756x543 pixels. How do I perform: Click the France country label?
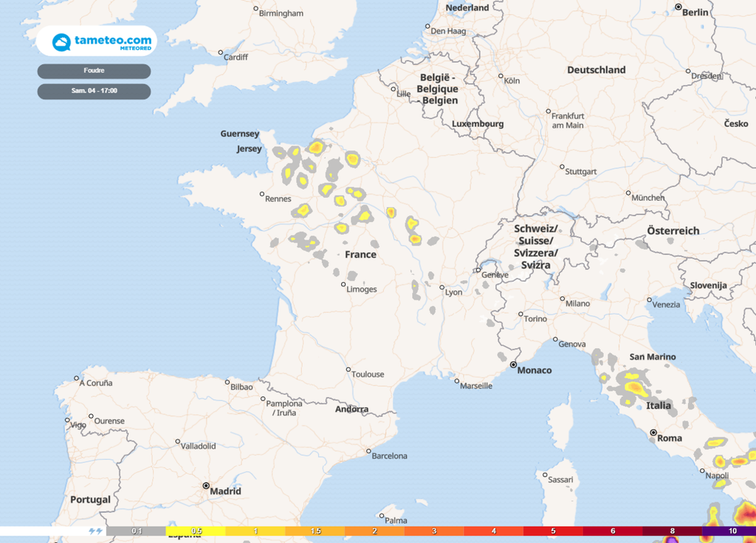(x=360, y=255)
